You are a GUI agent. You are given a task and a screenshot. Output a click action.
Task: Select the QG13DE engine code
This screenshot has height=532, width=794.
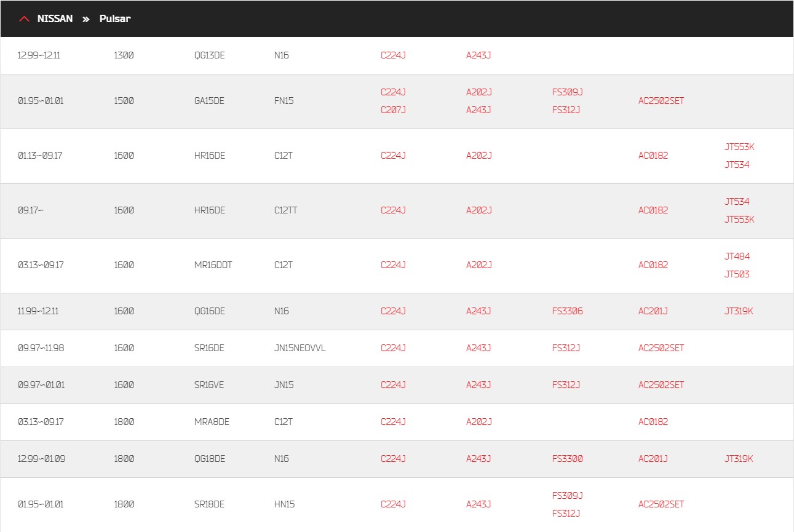[x=210, y=55]
